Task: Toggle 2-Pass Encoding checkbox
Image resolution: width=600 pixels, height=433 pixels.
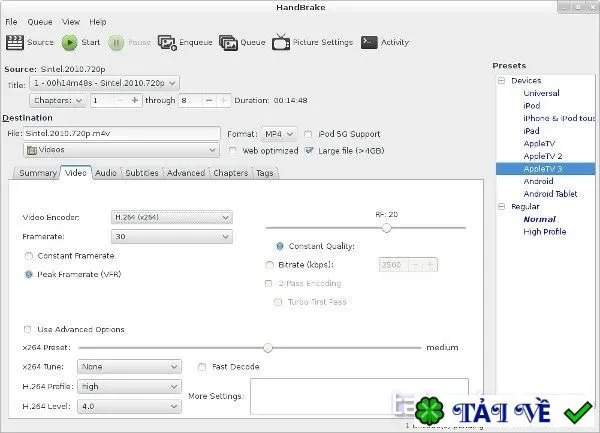Action: pyautogui.click(x=269, y=283)
